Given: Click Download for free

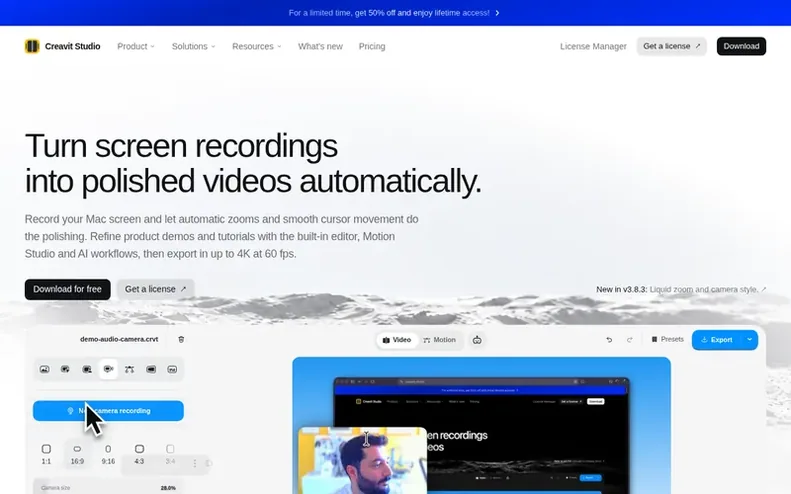Looking at the screenshot, I should tap(68, 289).
